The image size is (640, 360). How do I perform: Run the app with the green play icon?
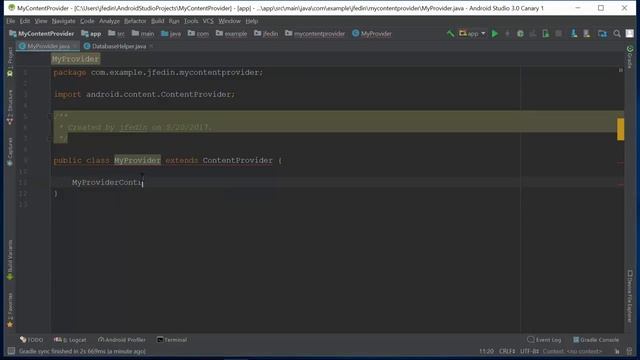point(495,34)
